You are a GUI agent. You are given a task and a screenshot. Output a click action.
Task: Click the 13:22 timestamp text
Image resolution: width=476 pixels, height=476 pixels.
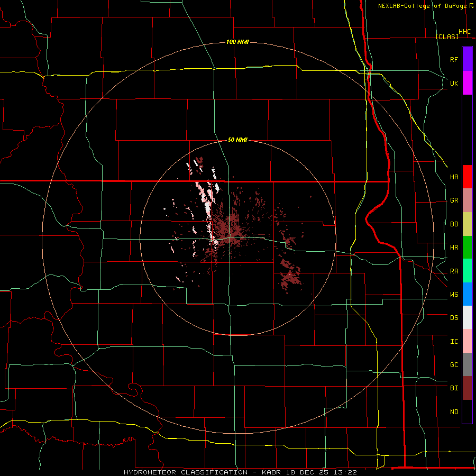pyautogui.click(x=346, y=472)
